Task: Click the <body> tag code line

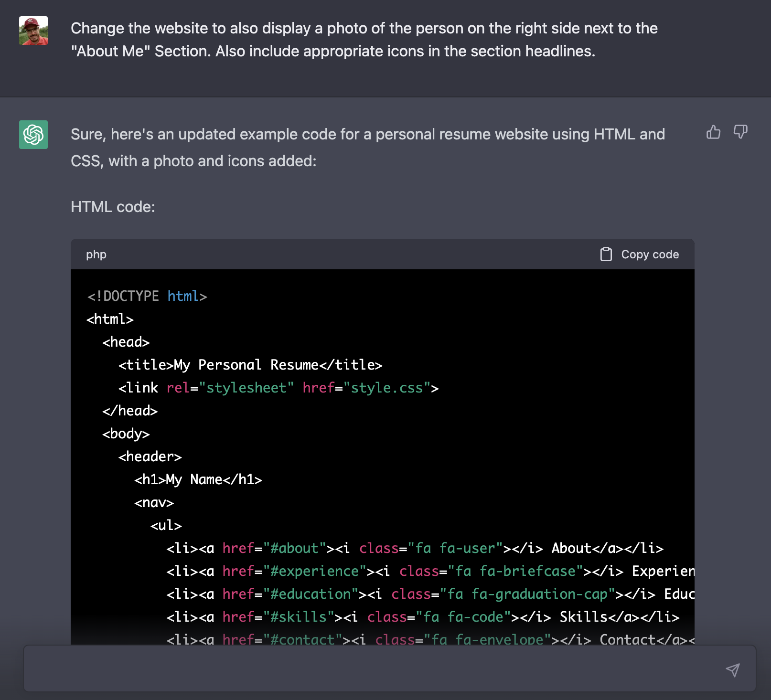Action: click(x=126, y=434)
